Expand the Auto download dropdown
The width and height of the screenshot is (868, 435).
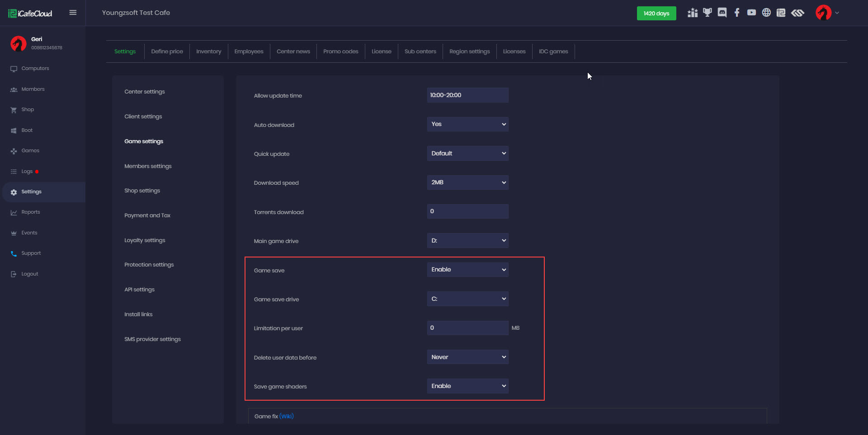(x=467, y=124)
